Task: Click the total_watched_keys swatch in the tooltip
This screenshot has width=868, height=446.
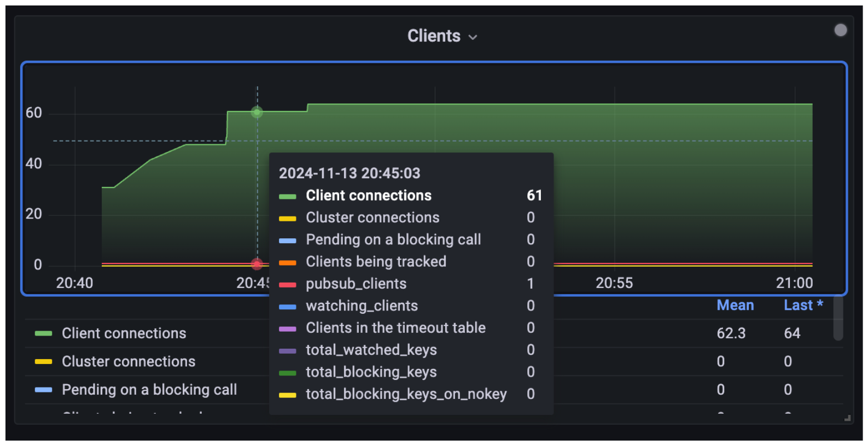Action: [287, 351]
